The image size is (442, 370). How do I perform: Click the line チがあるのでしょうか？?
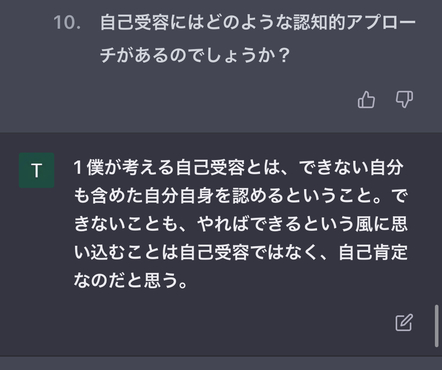point(194,55)
